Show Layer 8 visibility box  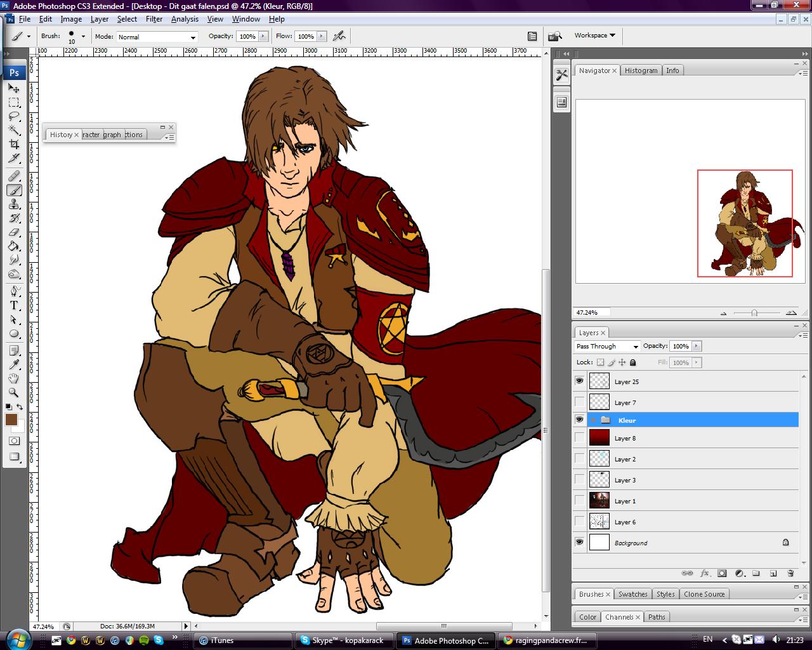pos(579,437)
